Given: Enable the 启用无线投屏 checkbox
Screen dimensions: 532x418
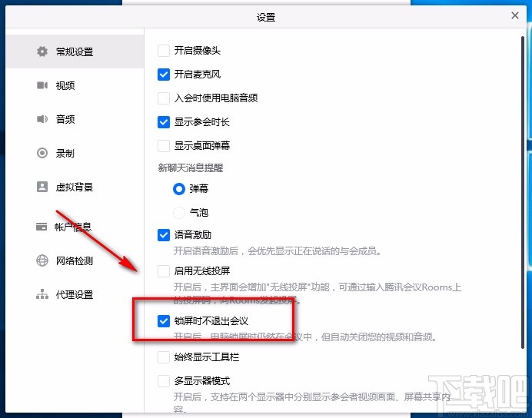Looking at the screenshot, I should pos(164,271).
